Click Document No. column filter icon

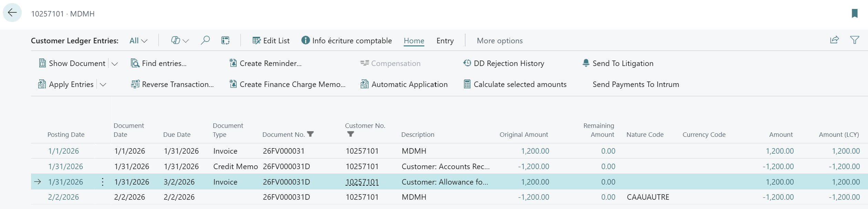pos(310,134)
